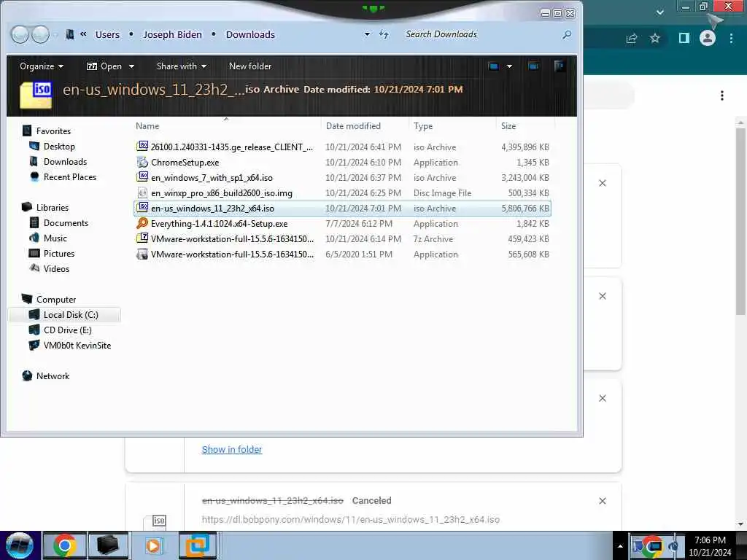The image size is (747, 560).
Task: Click the Joseph Biden breadcrumb
Action: [x=172, y=34]
